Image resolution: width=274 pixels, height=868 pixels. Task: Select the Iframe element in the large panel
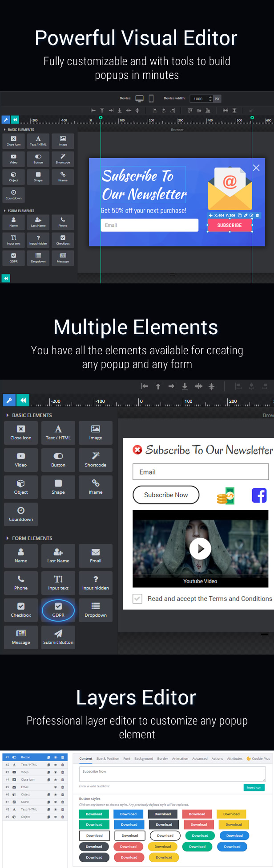96,487
